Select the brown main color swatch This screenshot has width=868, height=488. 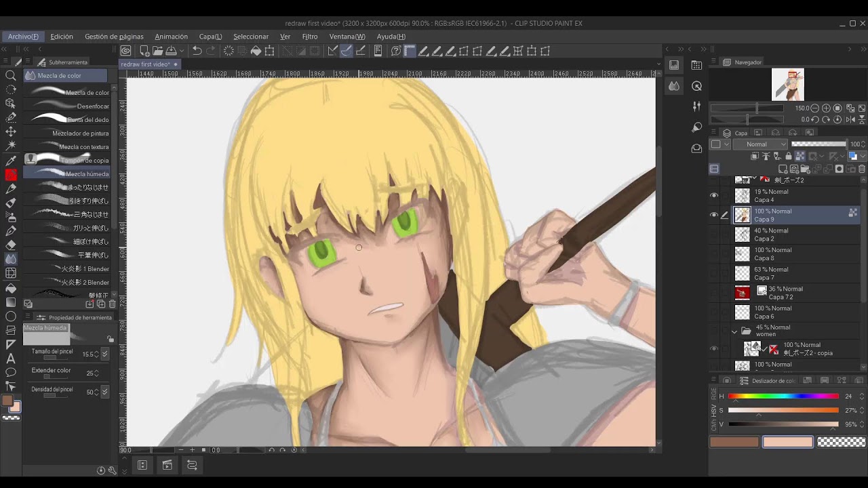(x=734, y=442)
